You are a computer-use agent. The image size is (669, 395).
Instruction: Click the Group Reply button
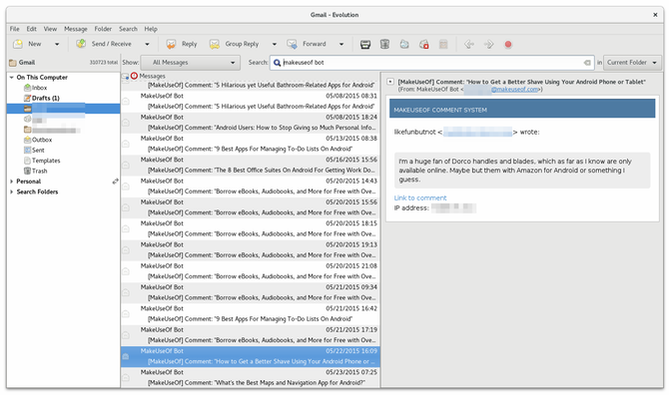tap(234, 44)
